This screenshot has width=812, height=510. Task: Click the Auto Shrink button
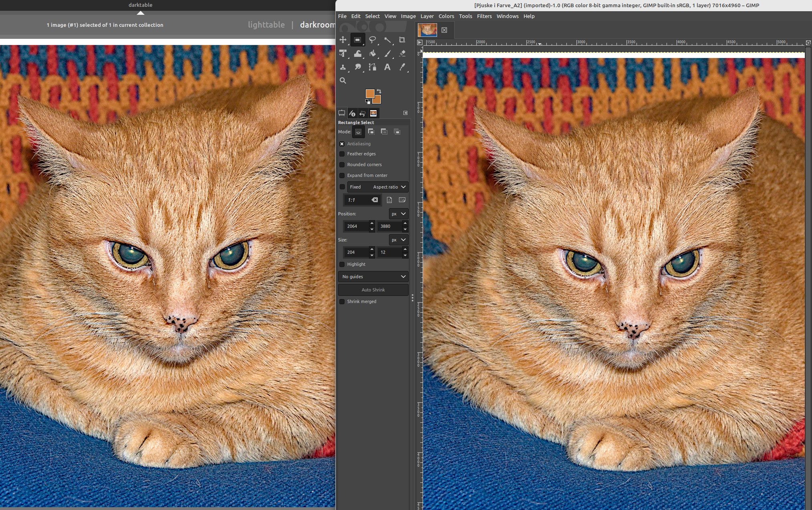click(373, 290)
